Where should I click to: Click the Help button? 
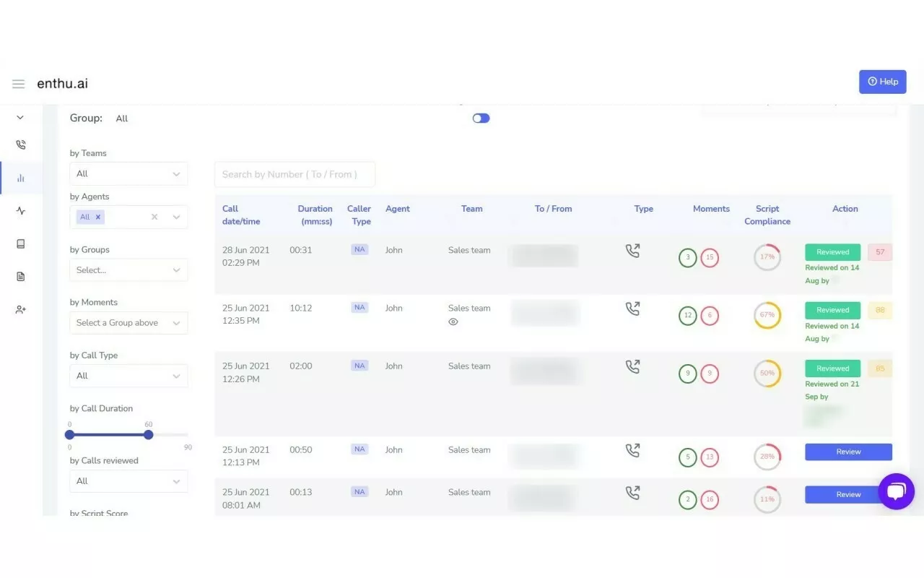(x=882, y=82)
